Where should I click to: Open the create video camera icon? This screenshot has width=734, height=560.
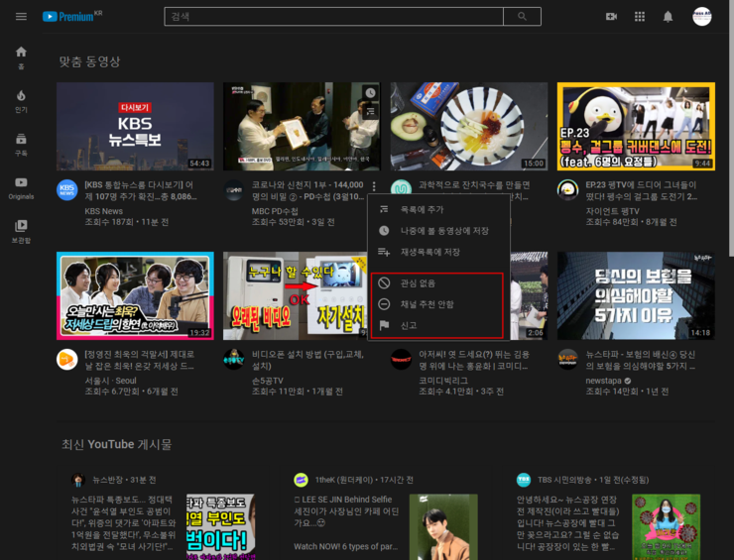(611, 17)
